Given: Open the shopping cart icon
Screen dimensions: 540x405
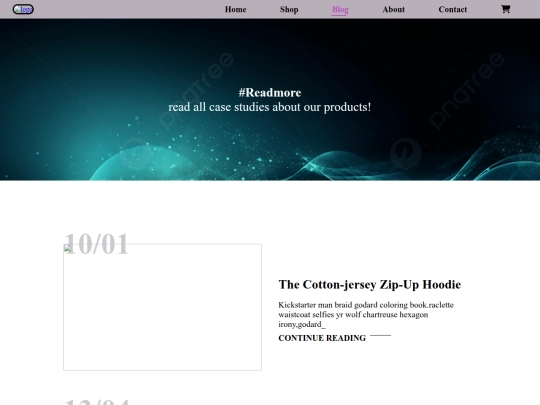Looking at the screenshot, I should (505, 9).
